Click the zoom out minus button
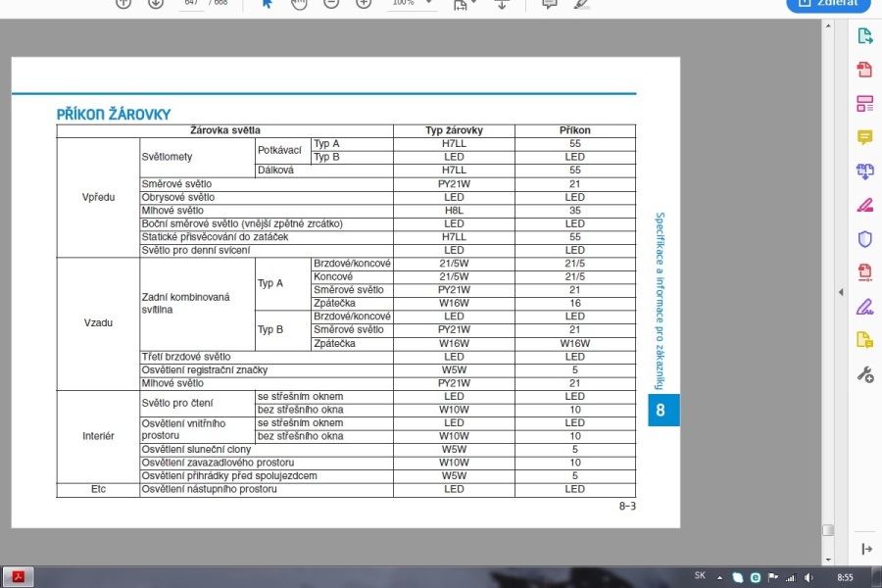Image resolution: width=882 pixels, height=588 pixels. 331,3
